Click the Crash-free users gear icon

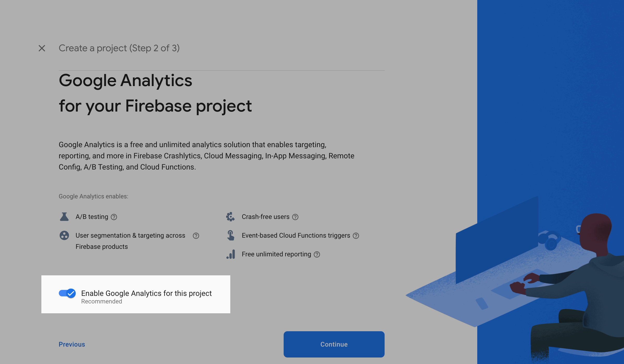(x=230, y=217)
